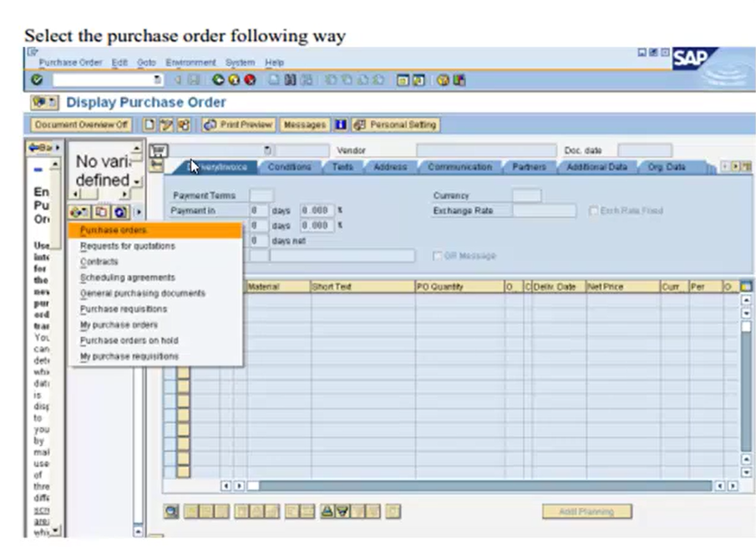Click the item grid's horizontal scrollbar track
The width and height of the screenshot is (756, 559).
coord(485,485)
